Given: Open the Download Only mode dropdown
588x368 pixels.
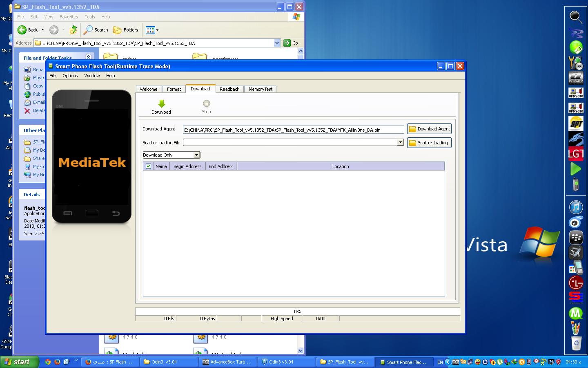Looking at the screenshot, I should (x=196, y=155).
